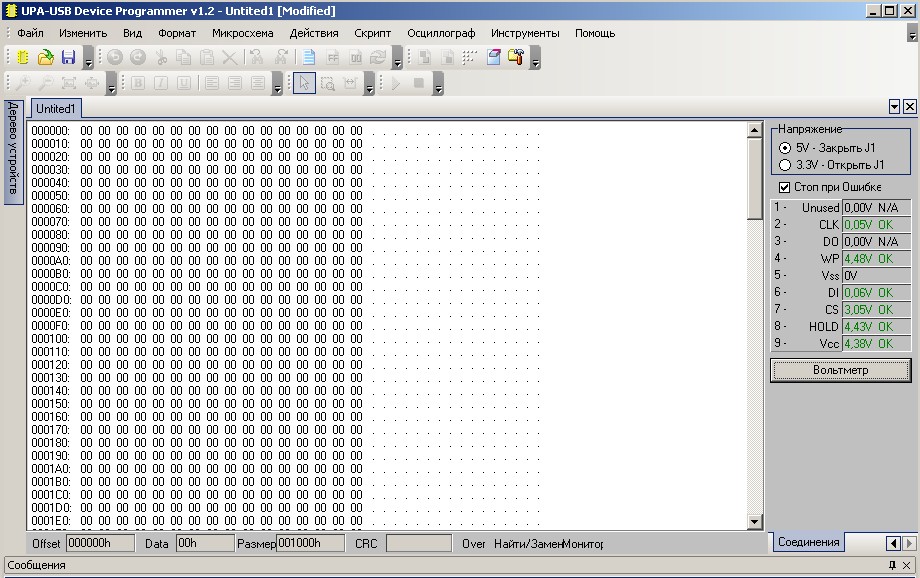Viewport: 920px width, 578px height.
Task: Open the Изменить menu
Action: pyautogui.click(x=83, y=33)
